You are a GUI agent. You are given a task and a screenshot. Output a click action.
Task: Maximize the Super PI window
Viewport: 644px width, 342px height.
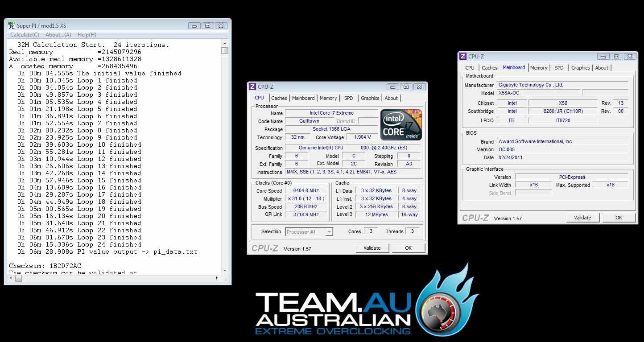click(x=207, y=26)
